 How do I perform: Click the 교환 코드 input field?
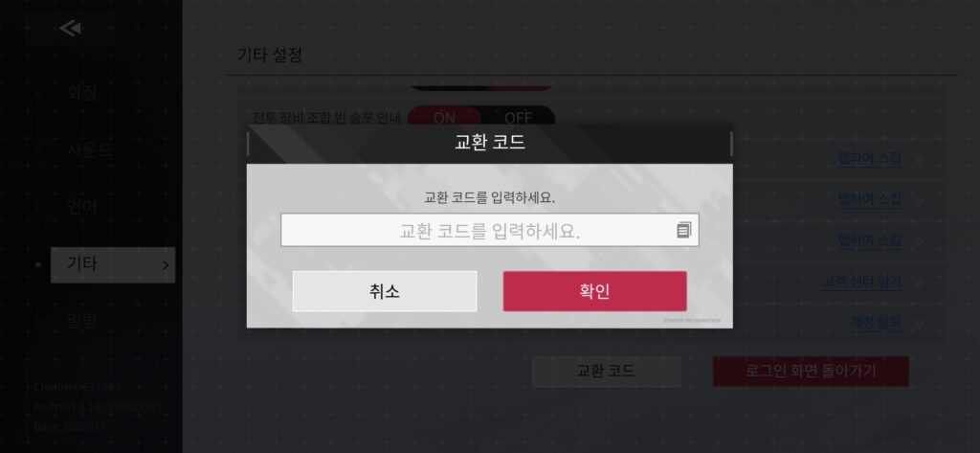(489, 230)
